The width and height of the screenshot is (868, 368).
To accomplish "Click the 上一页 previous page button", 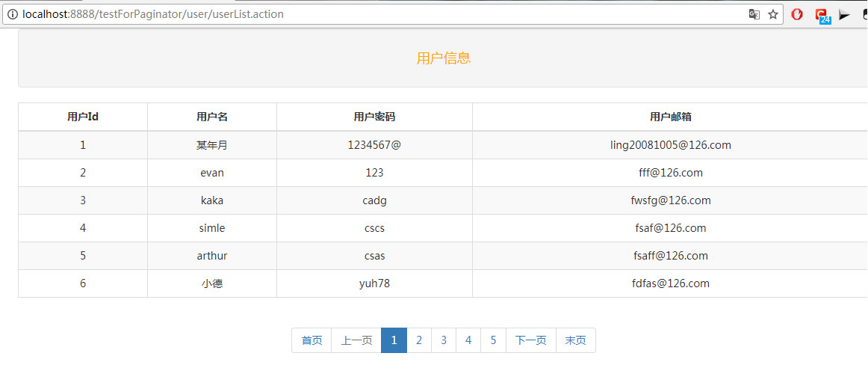I will (356, 340).
